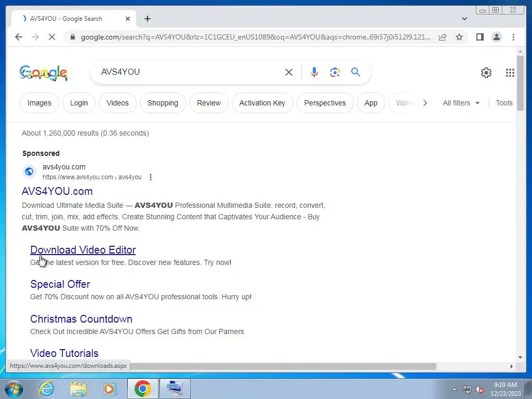Viewport: 532px width, 399px height.
Task: Open the Chrome profile menu
Action: point(496,37)
